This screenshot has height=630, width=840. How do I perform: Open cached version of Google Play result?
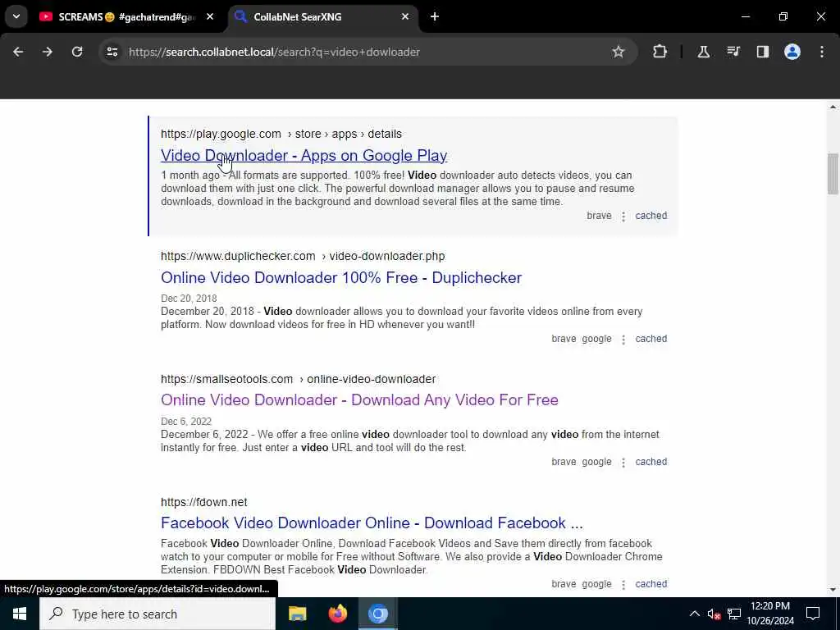(x=651, y=216)
